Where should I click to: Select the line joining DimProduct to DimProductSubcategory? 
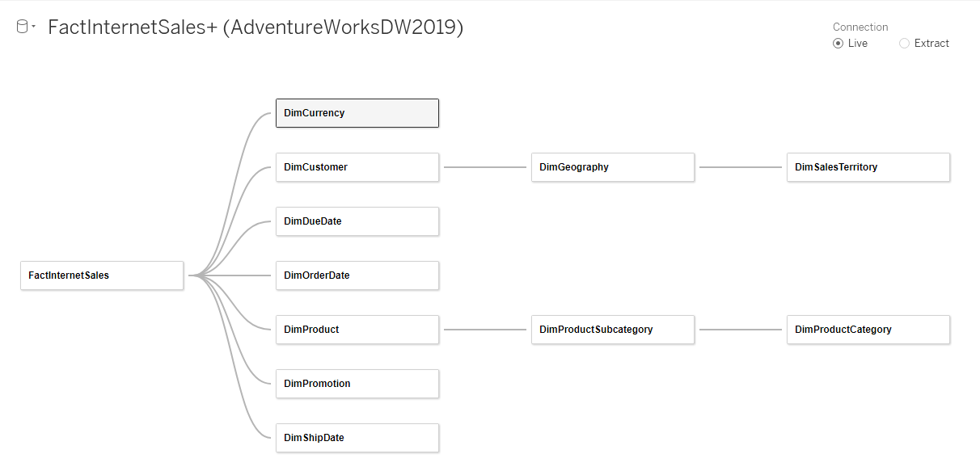(x=485, y=330)
